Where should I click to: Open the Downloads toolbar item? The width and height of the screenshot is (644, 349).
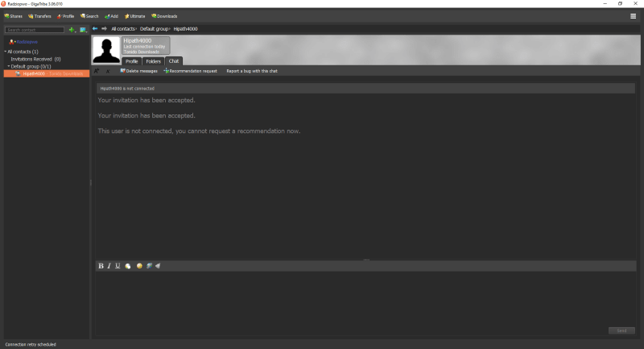pos(164,16)
